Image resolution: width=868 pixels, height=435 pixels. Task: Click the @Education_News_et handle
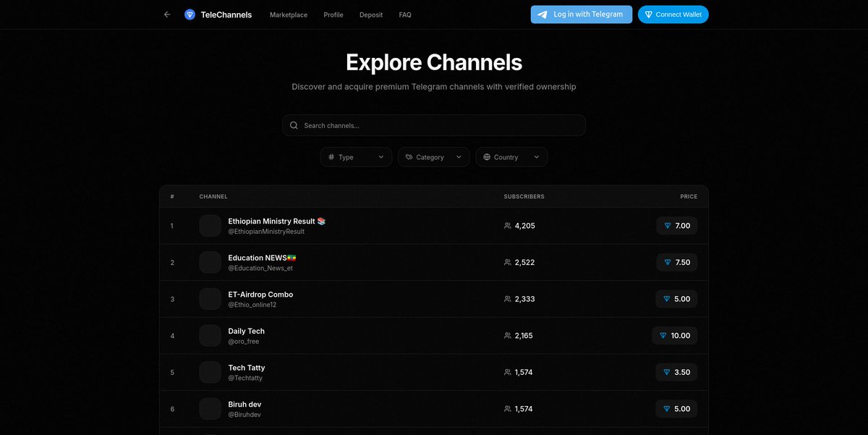260,268
